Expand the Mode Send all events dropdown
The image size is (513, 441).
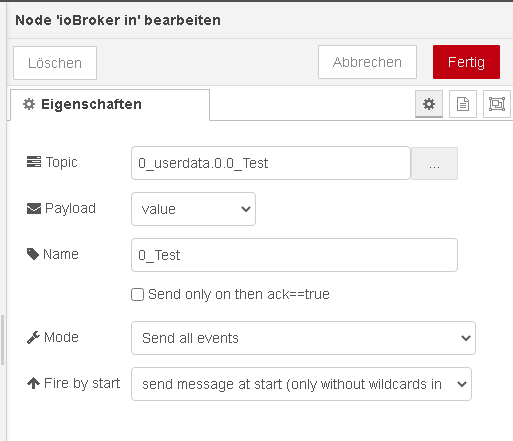(303, 338)
